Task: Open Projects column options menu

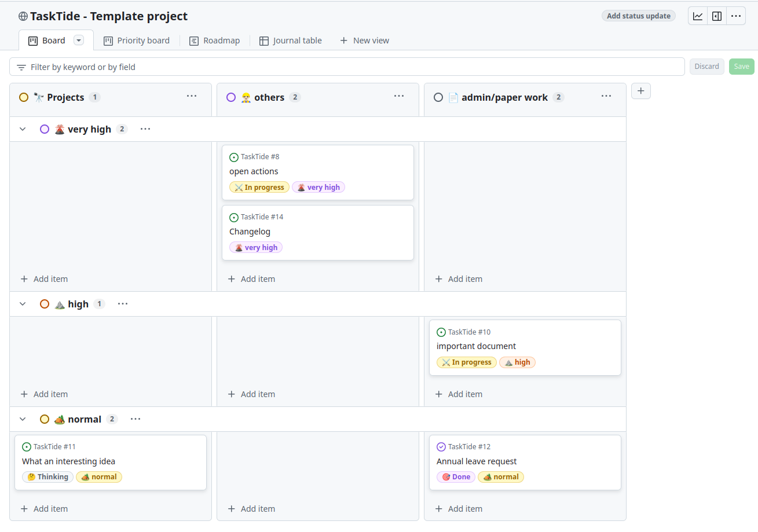Action: tap(192, 96)
